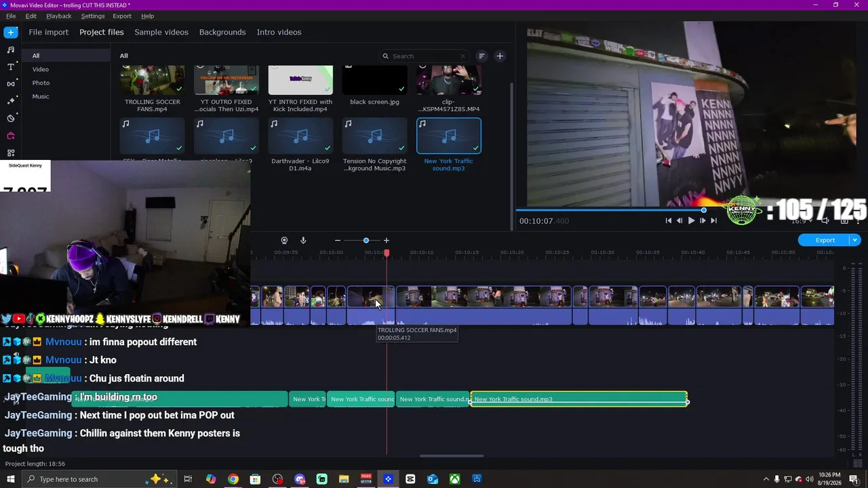Viewport: 868px width, 488px height.
Task: Expand the Export options dropdown arrow
Action: coord(855,240)
